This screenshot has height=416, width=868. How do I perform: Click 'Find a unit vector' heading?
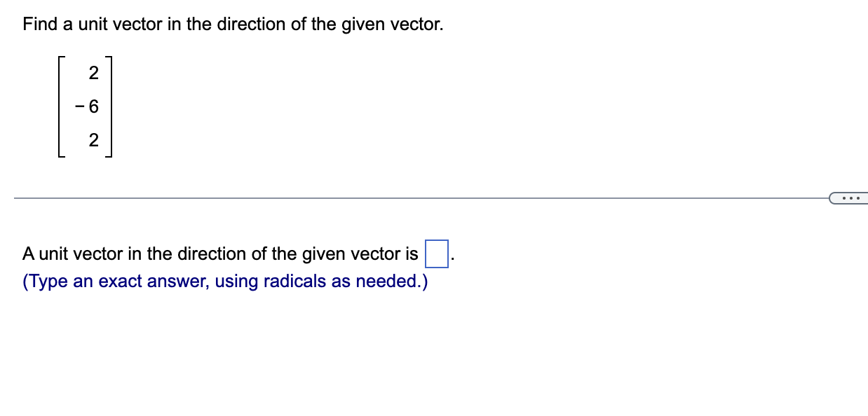84,24
